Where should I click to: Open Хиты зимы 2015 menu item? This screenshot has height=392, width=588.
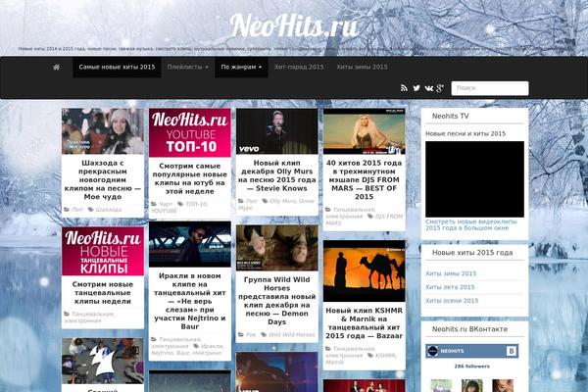click(362, 68)
